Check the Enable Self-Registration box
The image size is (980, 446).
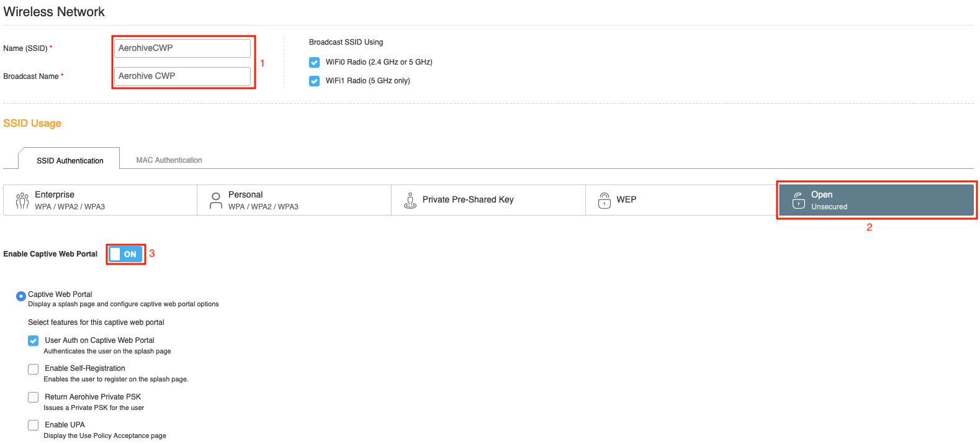point(34,369)
